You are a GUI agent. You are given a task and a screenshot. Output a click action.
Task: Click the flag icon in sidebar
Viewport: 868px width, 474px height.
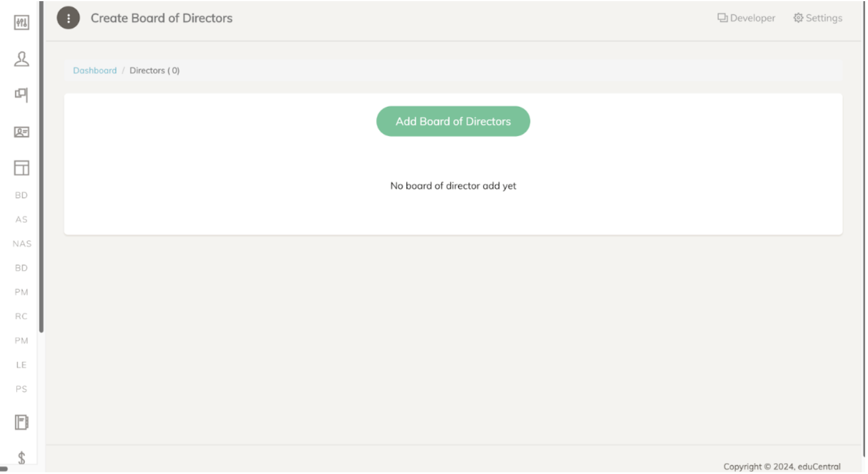pyautogui.click(x=21, y=95)
